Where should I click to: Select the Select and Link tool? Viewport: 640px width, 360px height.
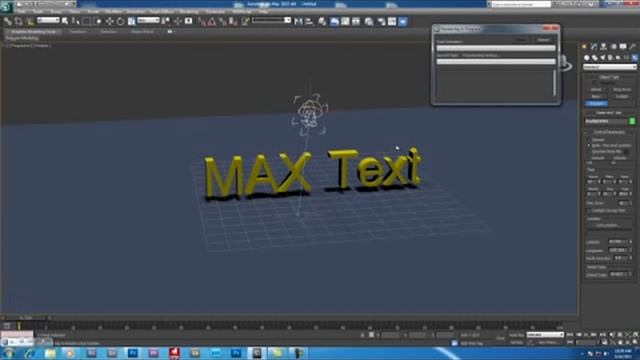[x=7, y=21]
